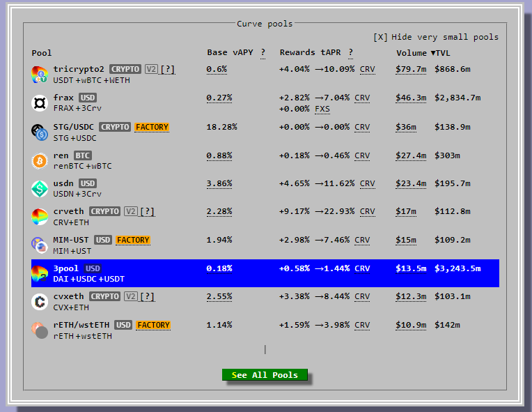Image resolution: width=532 pixels, height=412 pixels.
Task: Open the cvxeth [?] info marker
Action: pos(147,296)
